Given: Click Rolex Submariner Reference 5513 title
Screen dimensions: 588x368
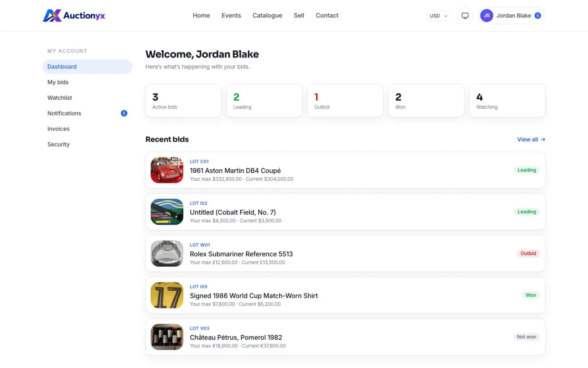Looking at the screenshot, I should pos(241,254).
